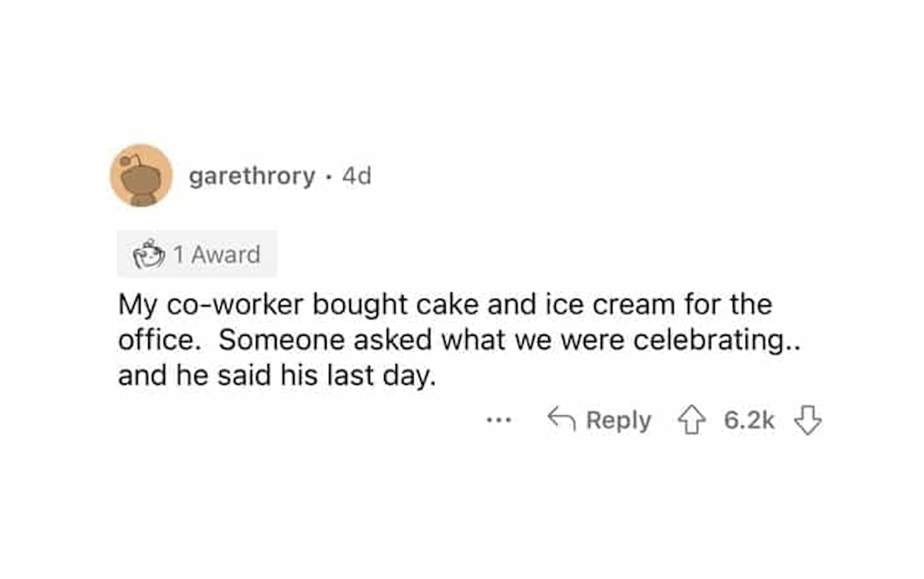Open the garethrory user profile link
Screen dimensions: 924x579
click(x=252, y=176)
